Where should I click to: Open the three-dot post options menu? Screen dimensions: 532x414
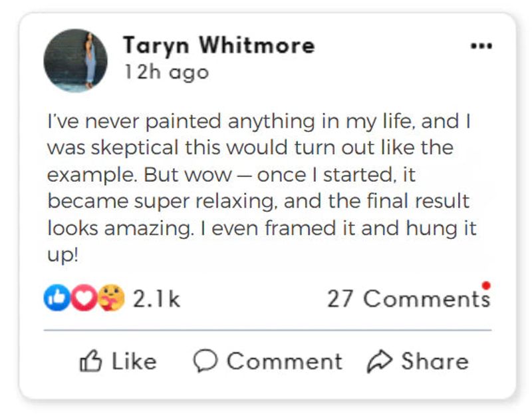481,46
